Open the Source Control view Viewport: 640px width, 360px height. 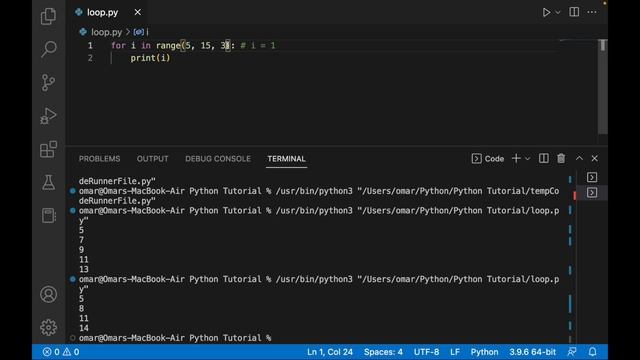coord(48,82)
